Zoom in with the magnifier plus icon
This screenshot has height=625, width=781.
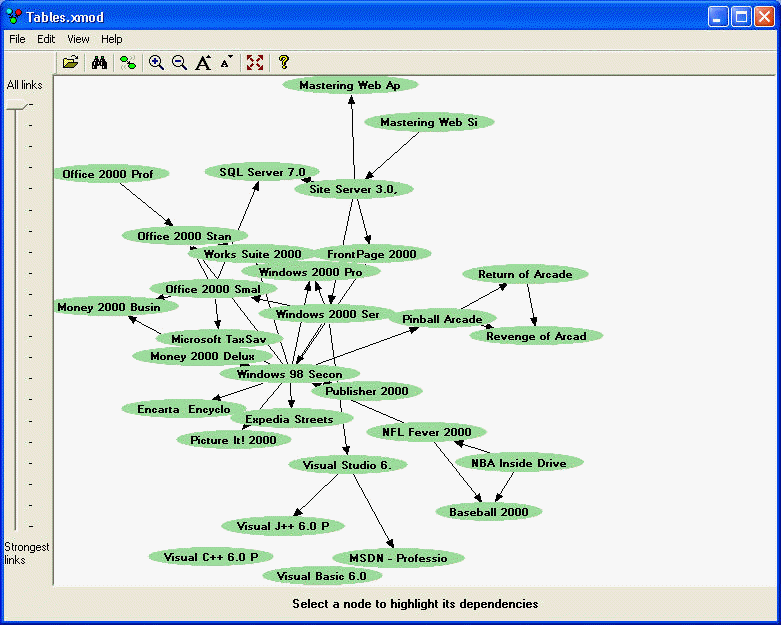point(156,62)
